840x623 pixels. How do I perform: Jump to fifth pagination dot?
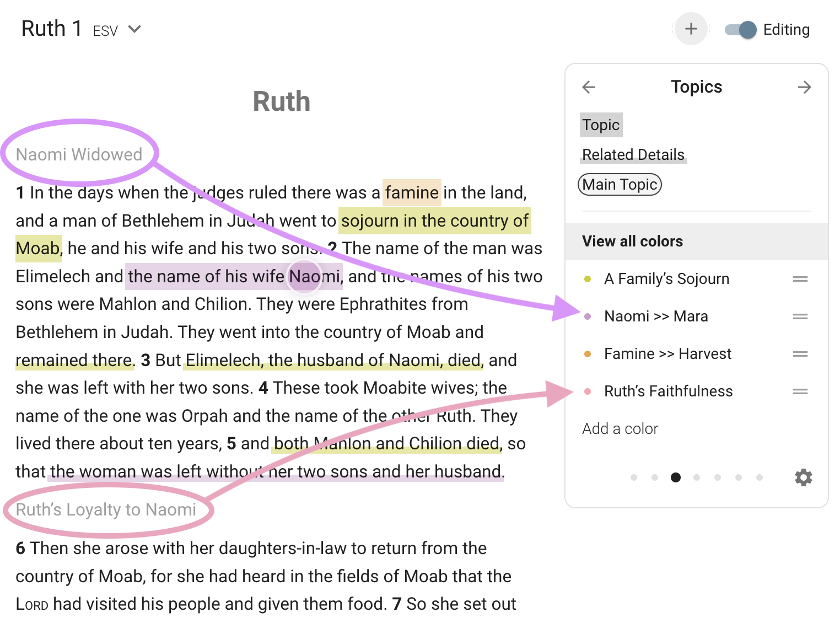tap(718, 477)
